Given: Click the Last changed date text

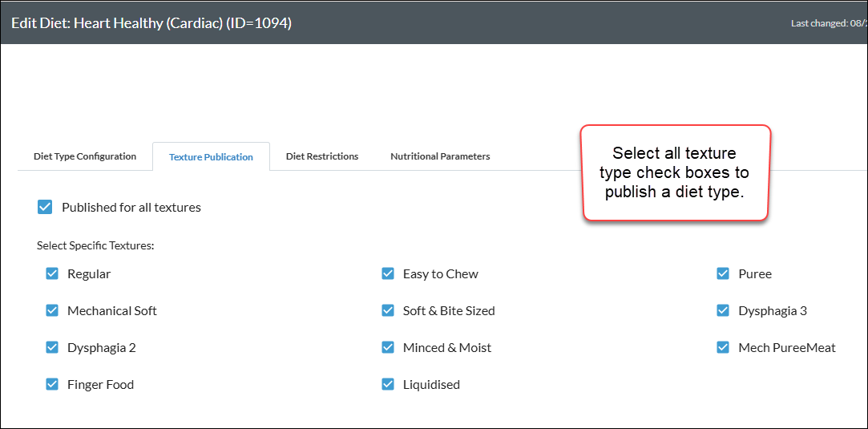Looking at the screenshot, I should (829, 23).
